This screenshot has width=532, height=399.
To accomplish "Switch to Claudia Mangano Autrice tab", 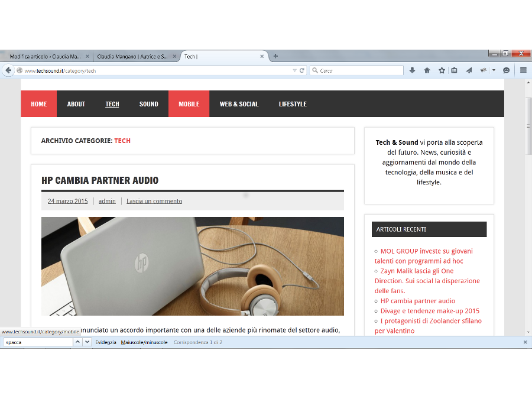I will (132, 56).
